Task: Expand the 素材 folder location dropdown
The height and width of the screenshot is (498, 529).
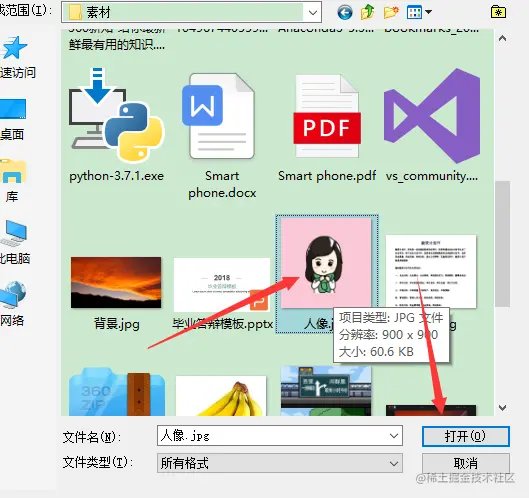Action: click(x=313, y=13)
